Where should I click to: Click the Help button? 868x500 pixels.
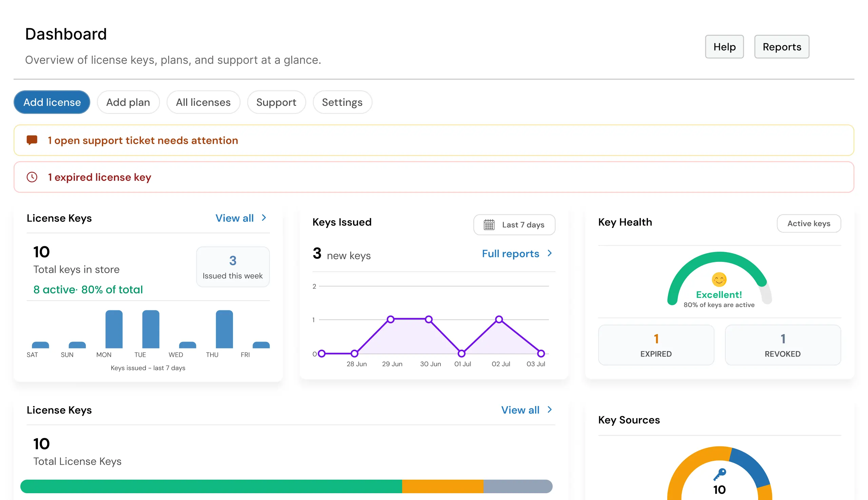pos(724,47)
